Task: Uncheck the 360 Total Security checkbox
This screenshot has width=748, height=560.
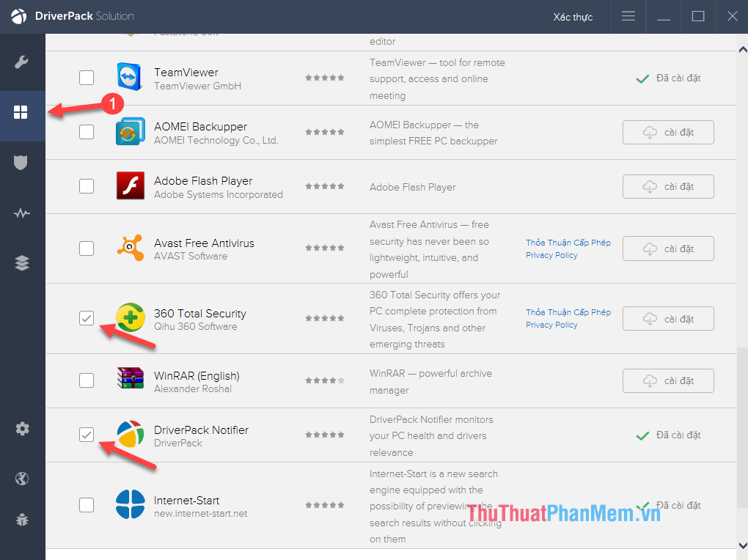Action: tap(87, 318)
